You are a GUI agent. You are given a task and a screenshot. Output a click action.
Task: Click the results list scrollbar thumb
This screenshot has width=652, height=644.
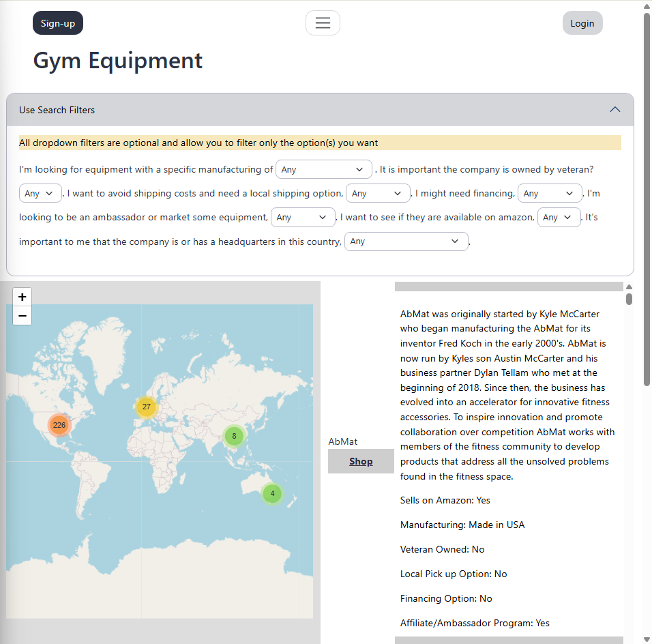point(629,299)
